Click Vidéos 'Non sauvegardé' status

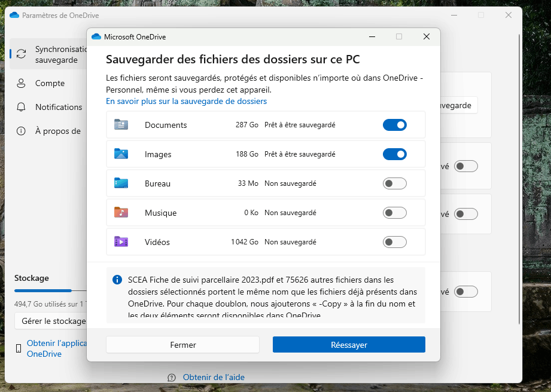click(x=290, y=242)
